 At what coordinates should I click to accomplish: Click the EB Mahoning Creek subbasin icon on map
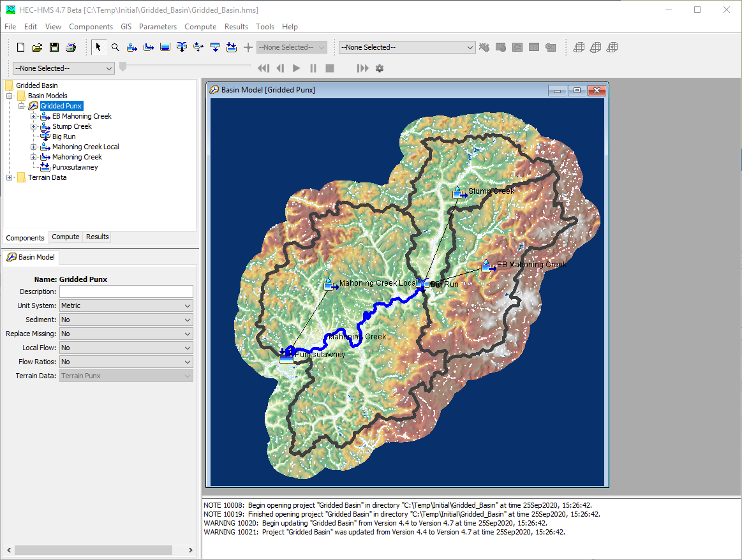point(487,265)
